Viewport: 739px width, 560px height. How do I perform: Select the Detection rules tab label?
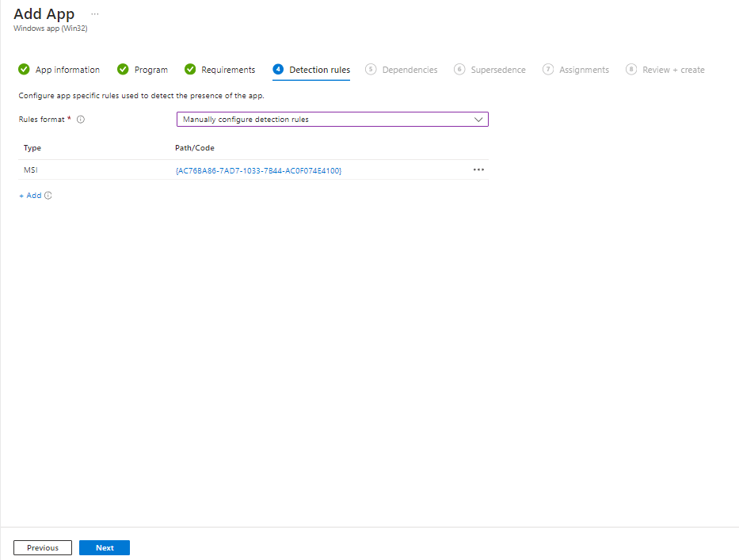tap(319, 70)
